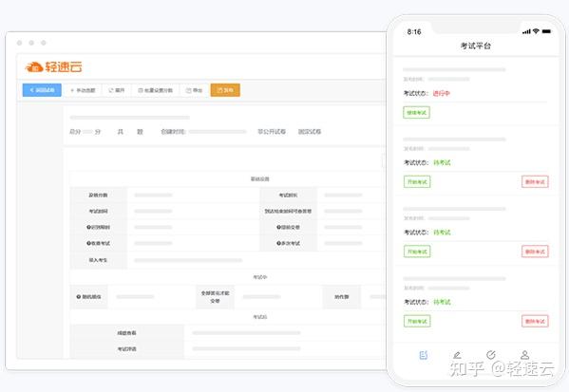Image resolution: width=569 pixels, height=392 pixels.
Task: Click the 考试时长 label cell
Action: click(289, 196)
